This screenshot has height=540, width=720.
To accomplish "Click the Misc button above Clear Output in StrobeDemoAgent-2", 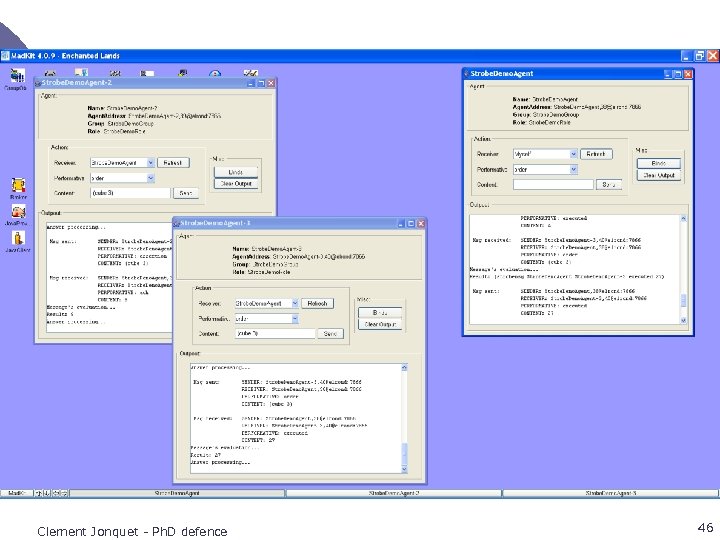I will tap(236, 172).
